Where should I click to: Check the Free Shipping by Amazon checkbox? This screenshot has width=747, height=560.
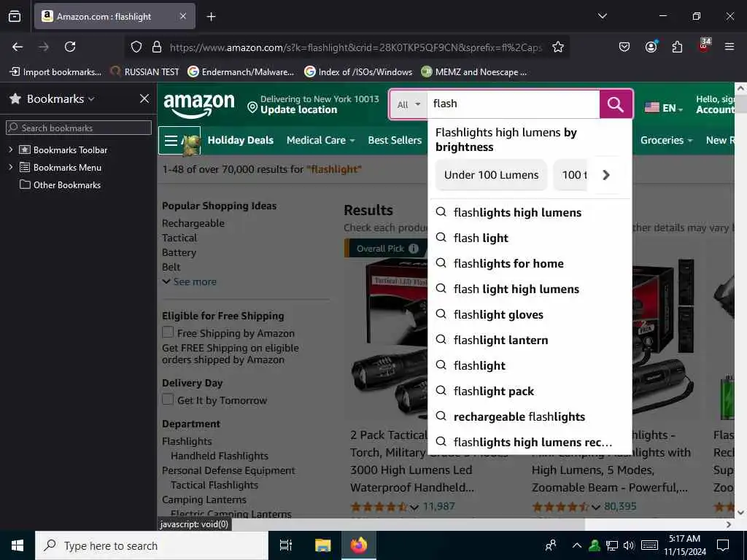pyautogui.click(x=168, y=332)
